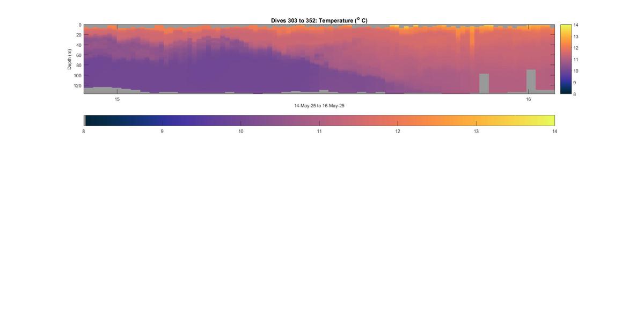644x328 pixels.
Task: Click the horizontal colorbar label '13'
Action: [476, 132]
